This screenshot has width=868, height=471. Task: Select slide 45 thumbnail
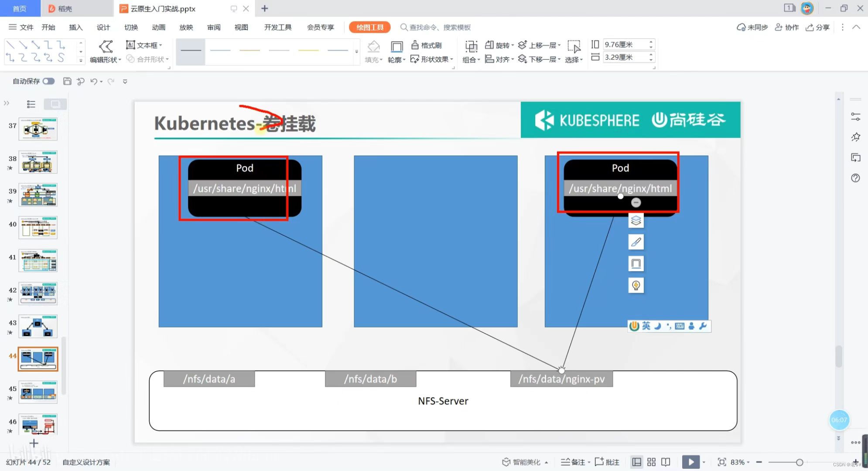coord(38,391)
